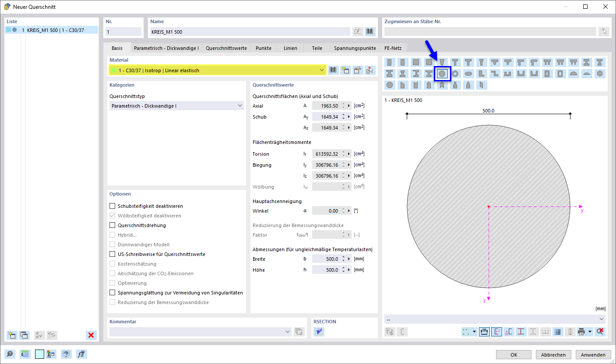616x364 pixels.
Task: Adjust the Höhe h value stepper
Action: (x=344, y=270)
